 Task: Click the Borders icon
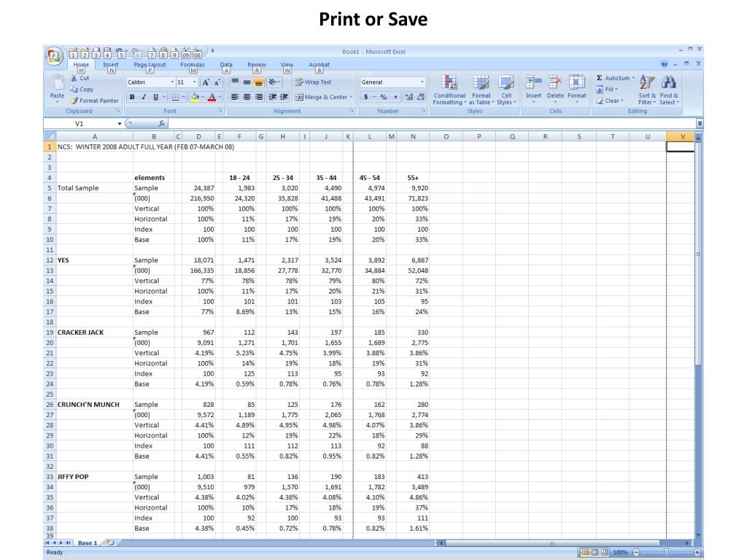175,97
